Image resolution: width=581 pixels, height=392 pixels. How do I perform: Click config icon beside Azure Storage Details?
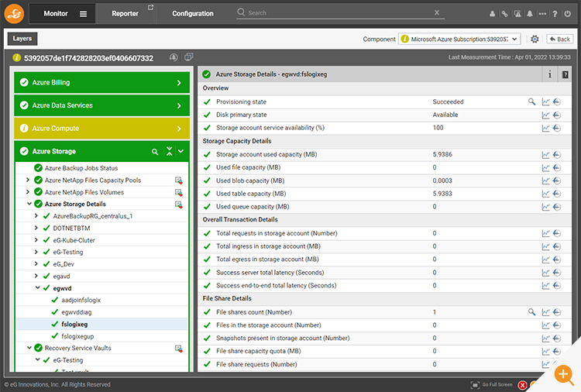[x=179, y=205]
